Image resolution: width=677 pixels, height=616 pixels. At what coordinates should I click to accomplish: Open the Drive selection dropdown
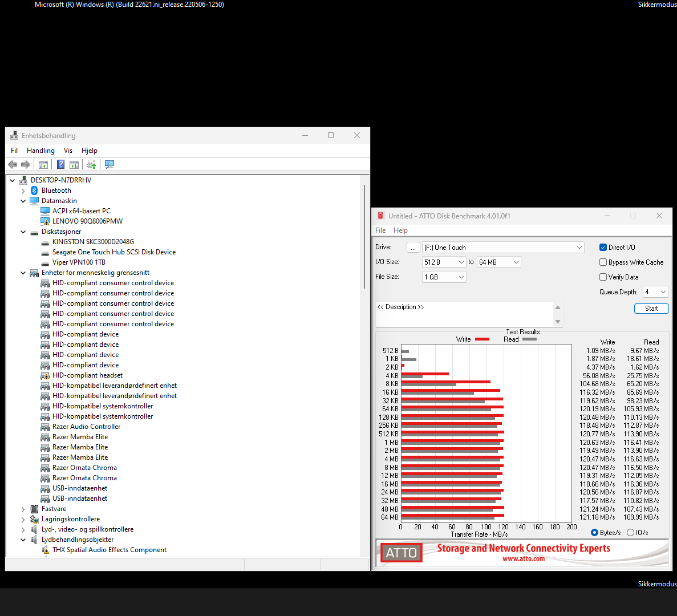pos(503,248)
